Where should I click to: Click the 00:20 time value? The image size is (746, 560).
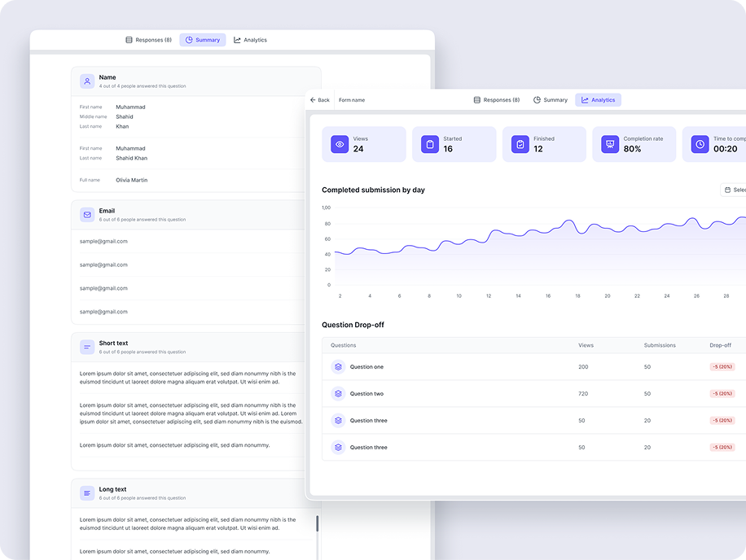pos(725,149)
